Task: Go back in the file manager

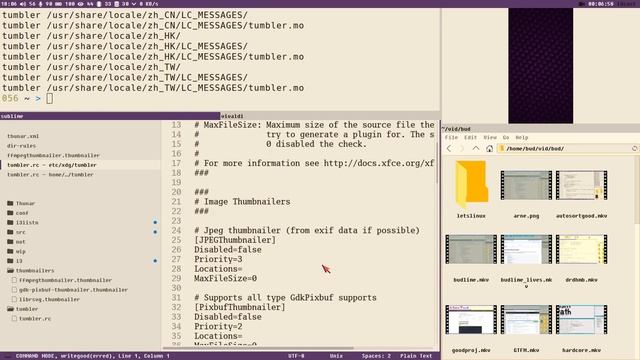Action: tap(449, 149)
